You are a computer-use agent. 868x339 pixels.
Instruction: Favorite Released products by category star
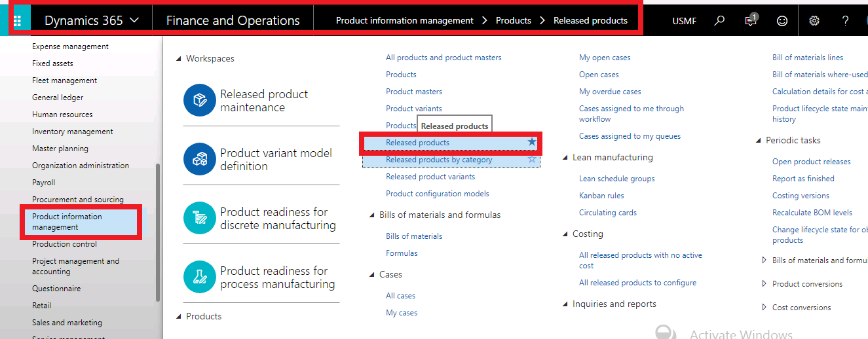coord(532,159)
